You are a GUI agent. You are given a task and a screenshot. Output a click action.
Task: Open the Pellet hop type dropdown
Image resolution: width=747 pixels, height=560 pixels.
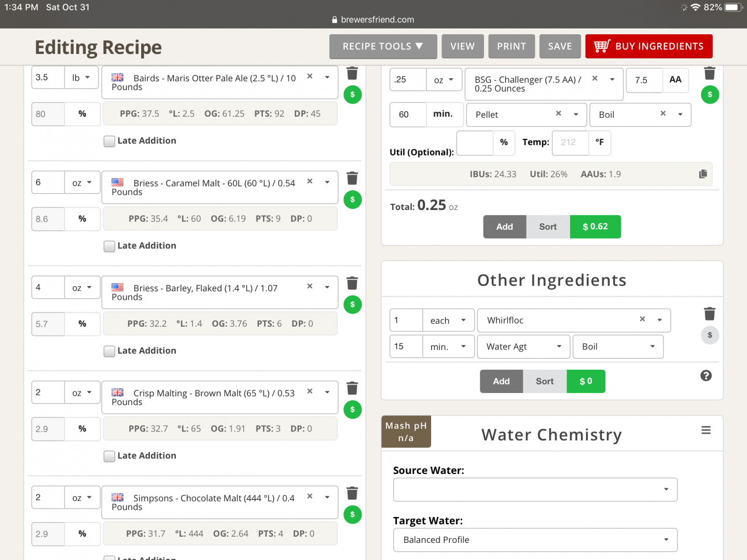tap(575, 115)
